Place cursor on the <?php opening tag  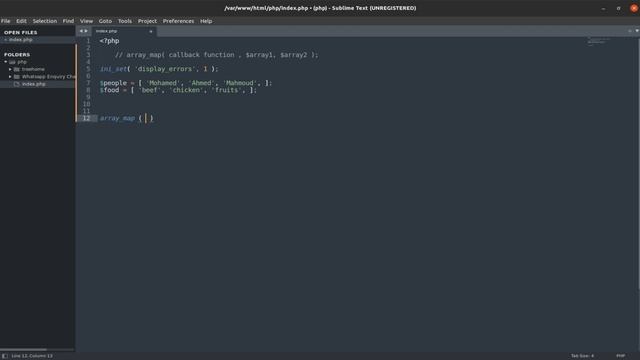coord(109,41)
